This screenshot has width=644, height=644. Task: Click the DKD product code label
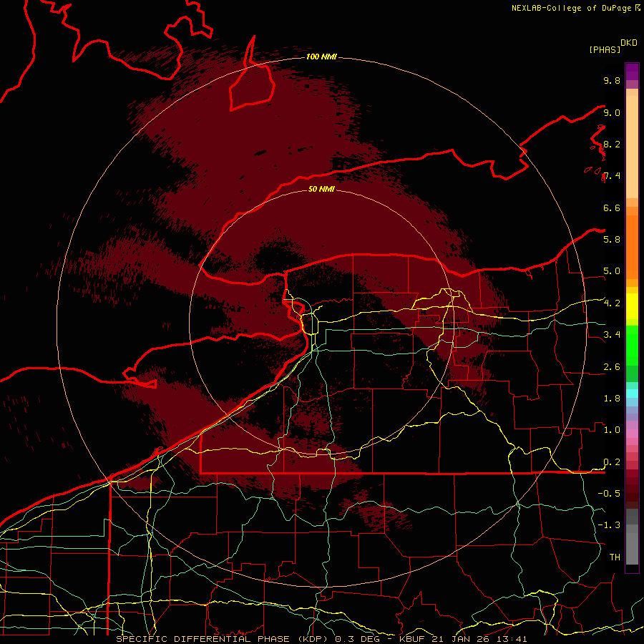[x=629, y=43]
